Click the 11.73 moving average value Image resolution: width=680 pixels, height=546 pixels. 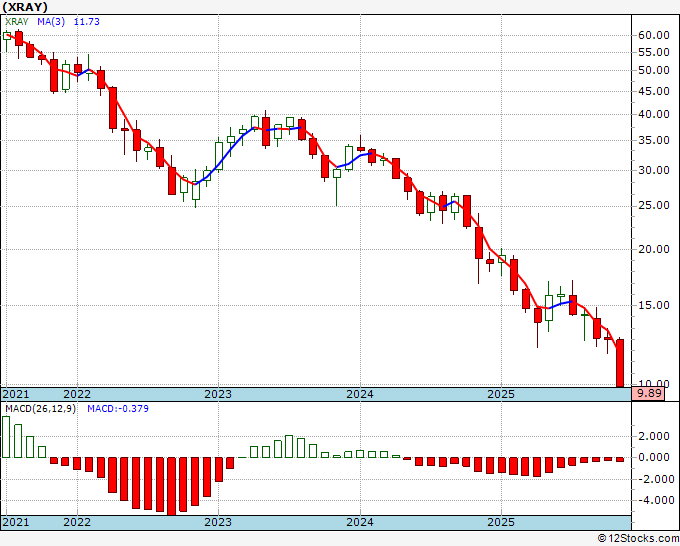[87, 22]
